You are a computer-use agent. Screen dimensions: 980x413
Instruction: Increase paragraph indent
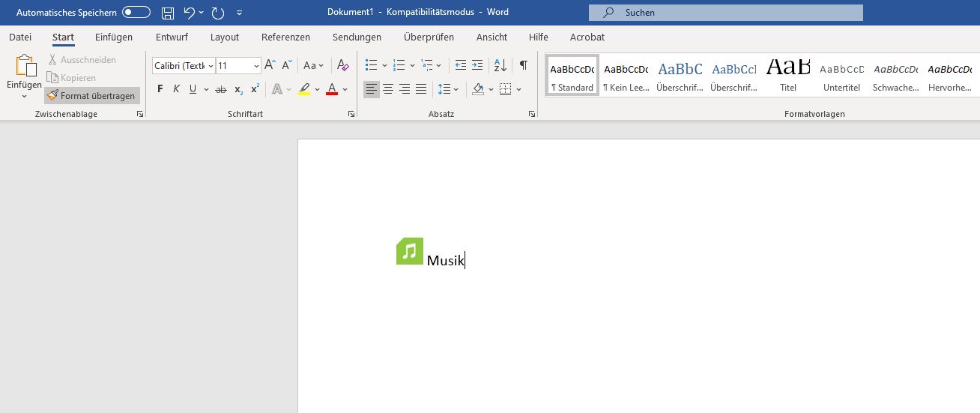click(x=477, y=65)
